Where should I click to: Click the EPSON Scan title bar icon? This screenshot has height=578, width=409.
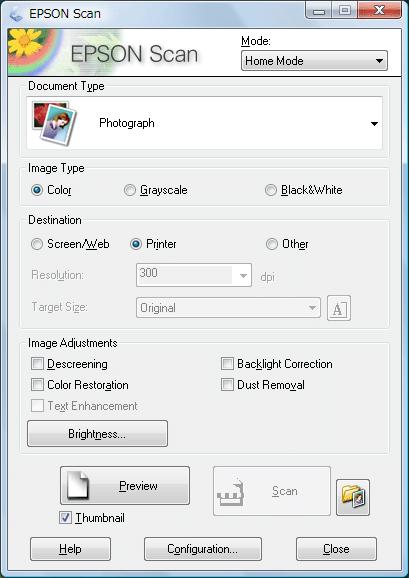(16, 14)
